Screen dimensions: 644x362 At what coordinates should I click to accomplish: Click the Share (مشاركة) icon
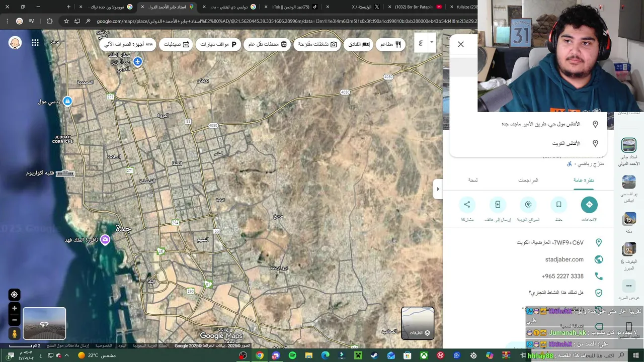467,205
